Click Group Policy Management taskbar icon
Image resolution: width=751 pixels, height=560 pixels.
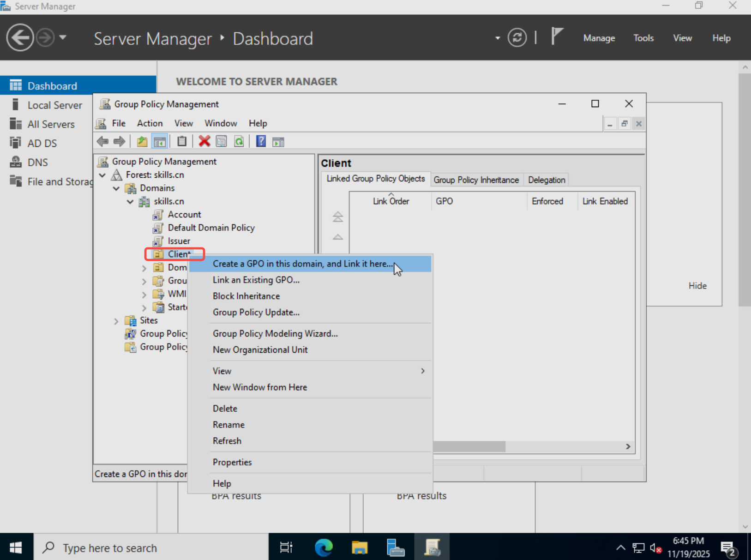(432, 548)
